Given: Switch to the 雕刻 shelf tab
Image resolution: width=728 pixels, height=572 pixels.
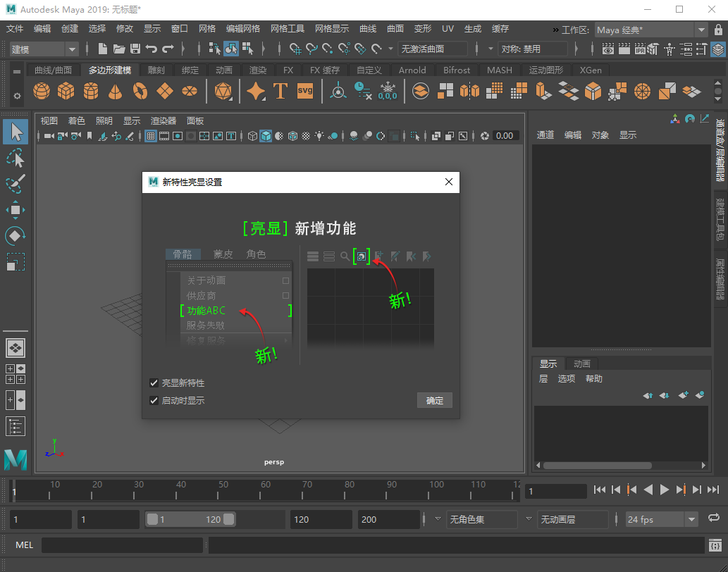Looking at the screenshot, I should point(156,70).
